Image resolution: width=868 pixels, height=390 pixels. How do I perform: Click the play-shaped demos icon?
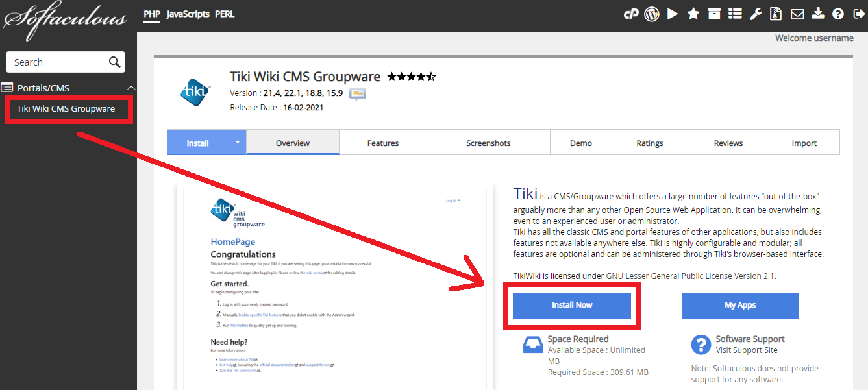coord(673,14)
